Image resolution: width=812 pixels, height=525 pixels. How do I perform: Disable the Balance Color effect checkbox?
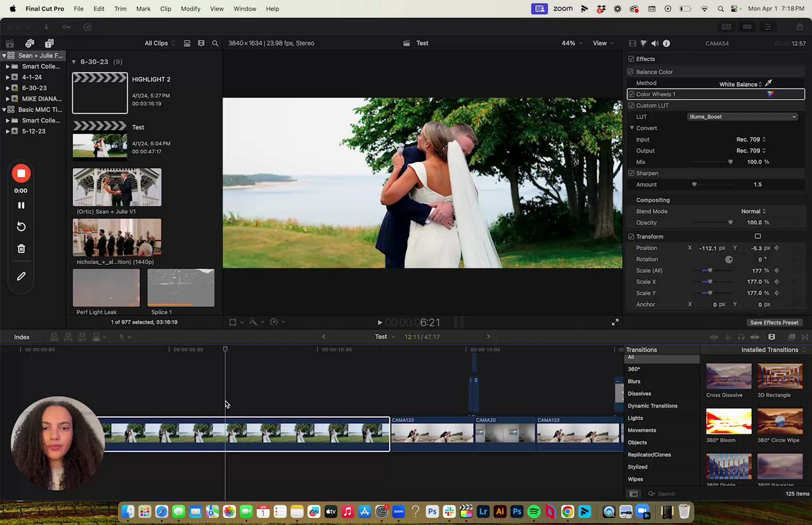point(631,72)
